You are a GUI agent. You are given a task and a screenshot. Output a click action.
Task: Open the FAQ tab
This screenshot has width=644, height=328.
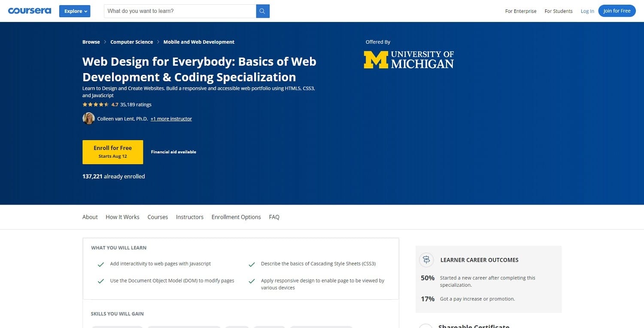(x=274, y=217)
